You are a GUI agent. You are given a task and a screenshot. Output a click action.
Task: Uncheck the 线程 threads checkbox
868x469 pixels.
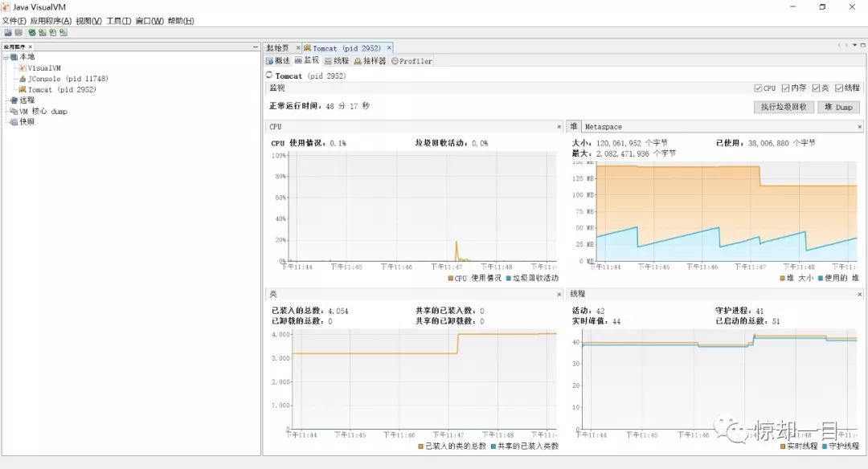pyautogui.click(x=839, y=88)
